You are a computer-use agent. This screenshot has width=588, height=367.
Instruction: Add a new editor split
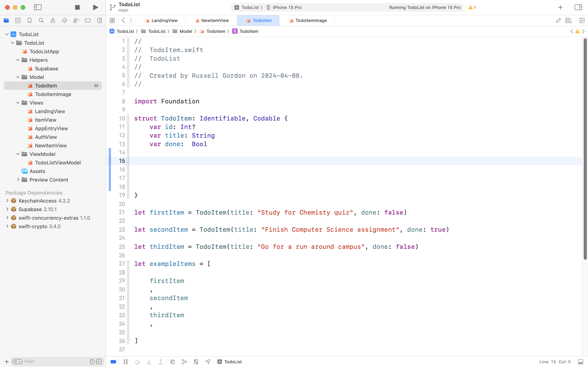[582, 20]
